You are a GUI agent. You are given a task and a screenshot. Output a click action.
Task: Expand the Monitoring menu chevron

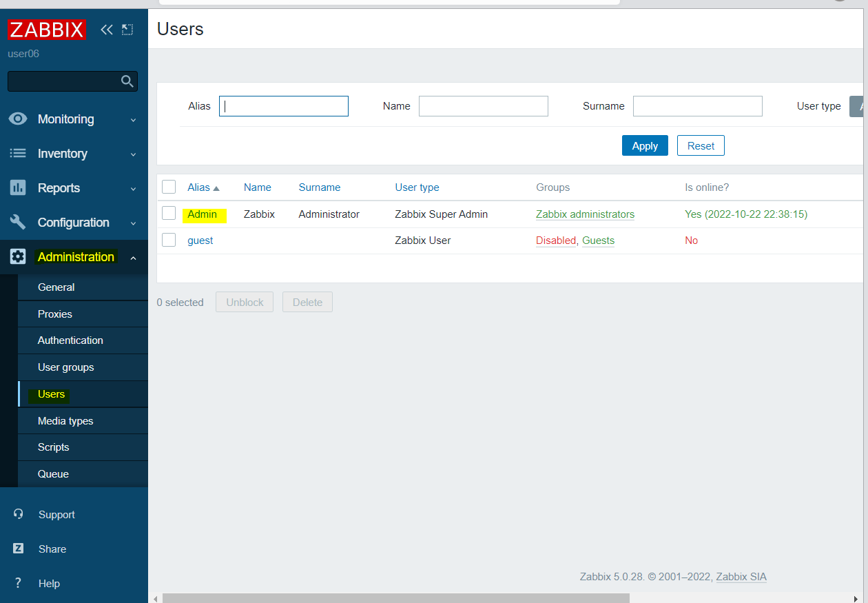tap(134, 120)
